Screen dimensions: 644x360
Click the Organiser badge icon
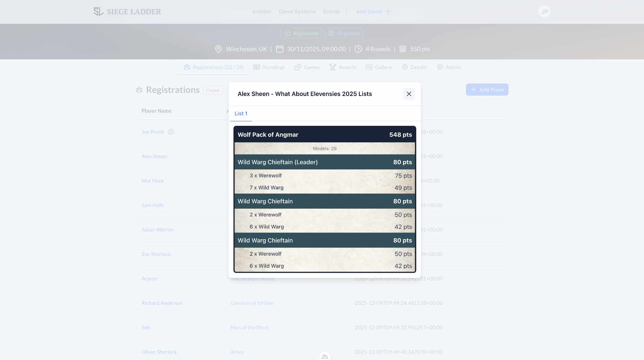pos(331,33)
